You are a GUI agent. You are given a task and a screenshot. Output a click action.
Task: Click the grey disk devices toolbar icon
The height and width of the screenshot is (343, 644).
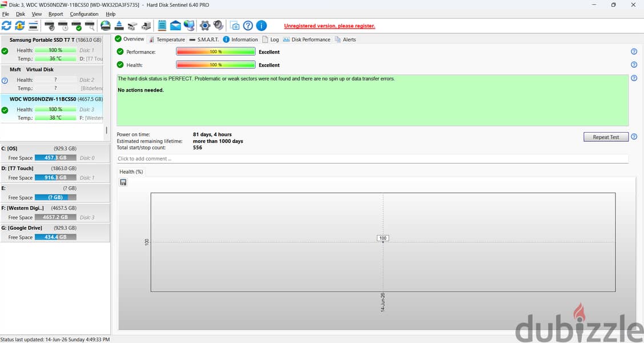132,26
